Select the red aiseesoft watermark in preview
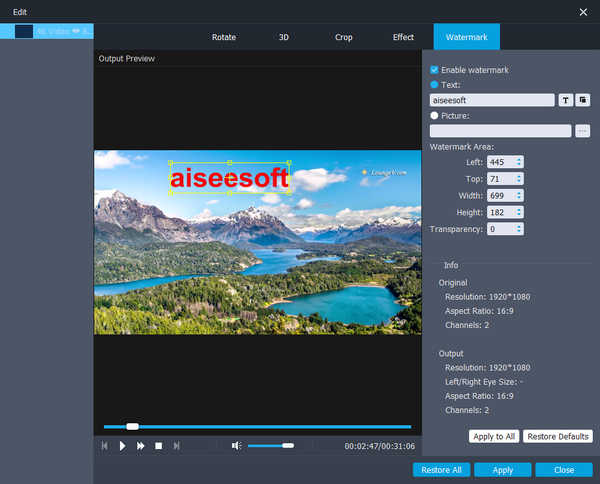Screen dimensions: 600x484 click(x=229, y=178)
